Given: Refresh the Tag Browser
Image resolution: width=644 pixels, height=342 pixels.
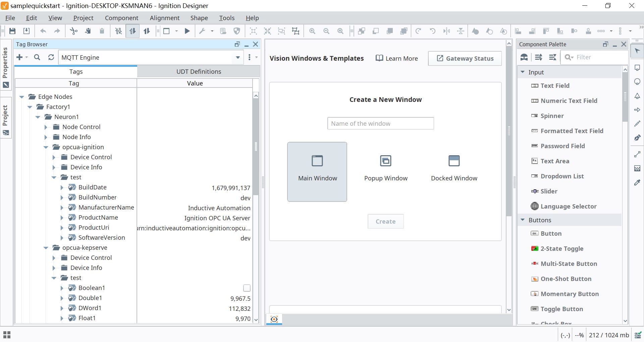Looking at the screenshot, I should click(x=51, y=57).
